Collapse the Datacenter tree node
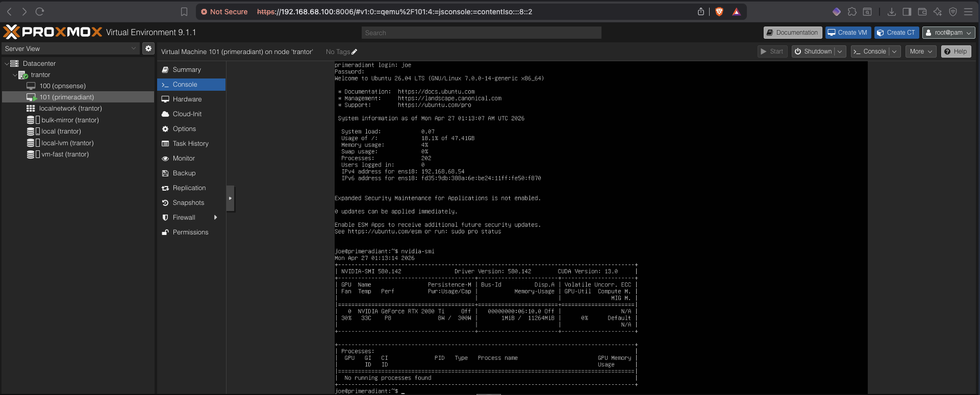 point(7,64)
